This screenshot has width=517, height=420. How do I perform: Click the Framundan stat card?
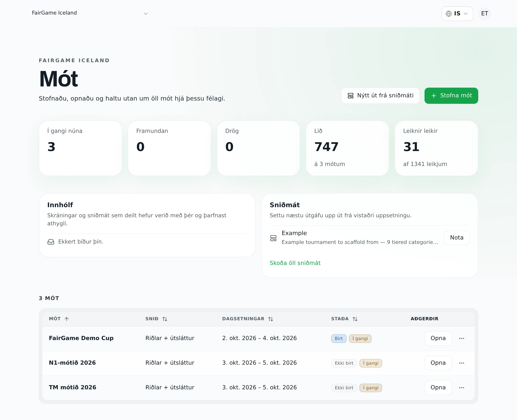(169, 148)
